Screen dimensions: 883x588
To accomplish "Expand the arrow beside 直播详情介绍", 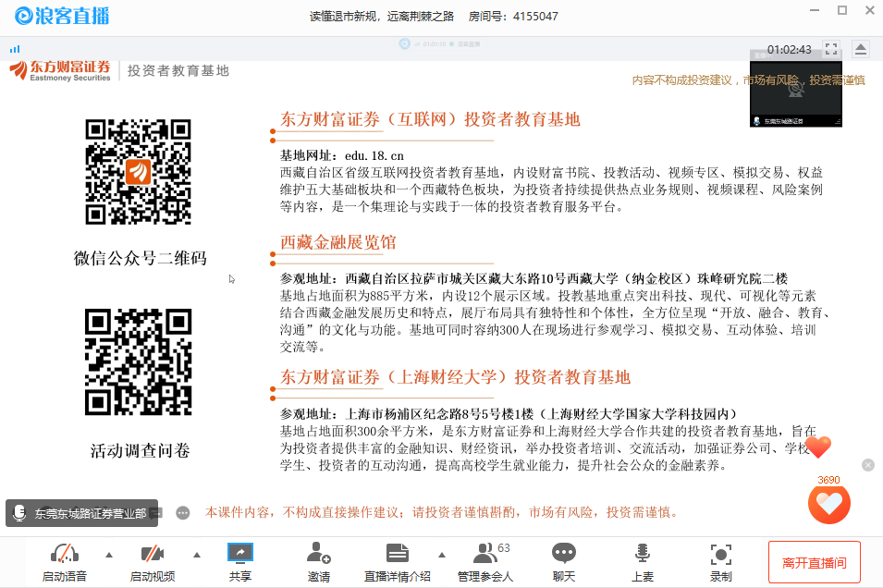I will pyautogui.click(x=442, y=556).
